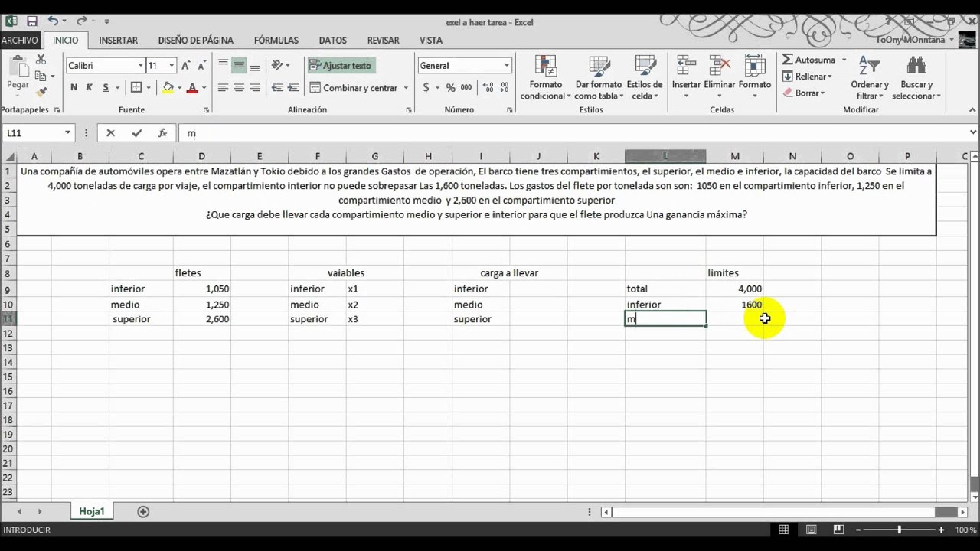980x551 pixels.
Task: Toggle middle vertical alignment
Action: pyautogui.click(x=239, y=66)
